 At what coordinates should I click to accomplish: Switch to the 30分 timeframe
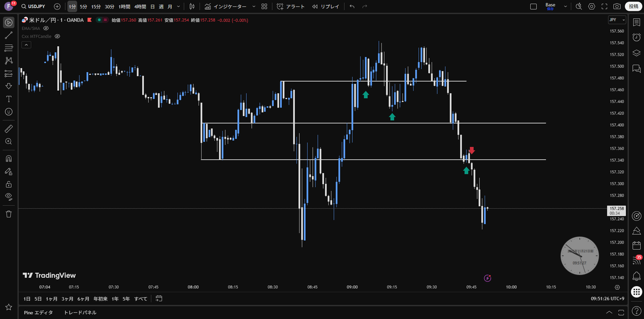pyautogui.click(x=109, y=6)
